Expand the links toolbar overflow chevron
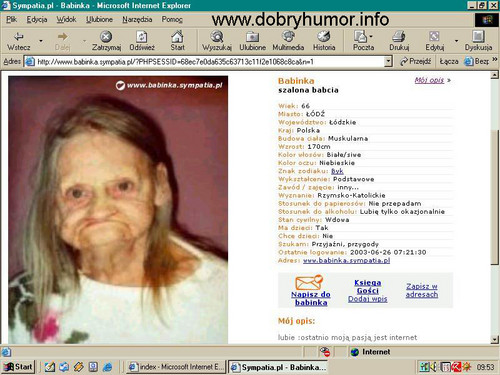This screenshot has width=500, height=375. point(494,59)
